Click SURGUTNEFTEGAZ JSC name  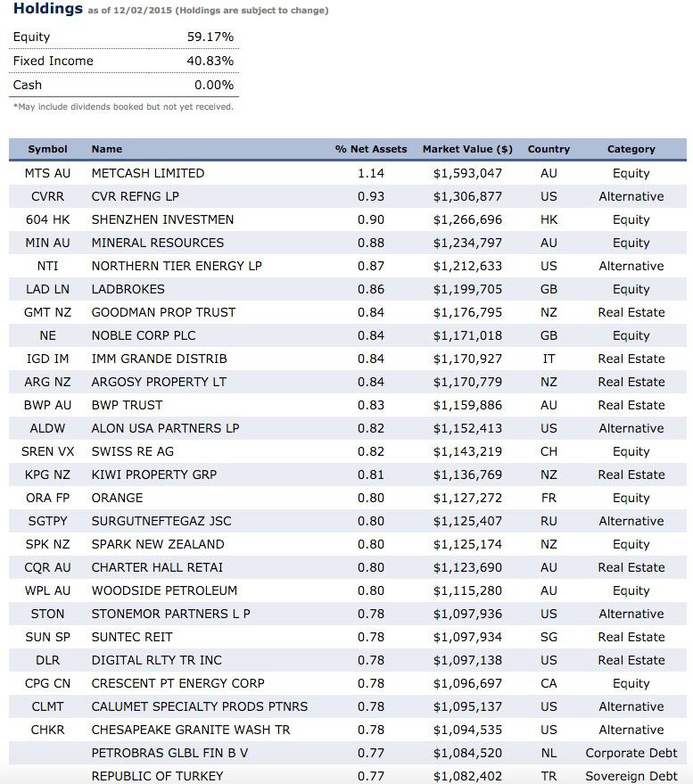[161, 521]
